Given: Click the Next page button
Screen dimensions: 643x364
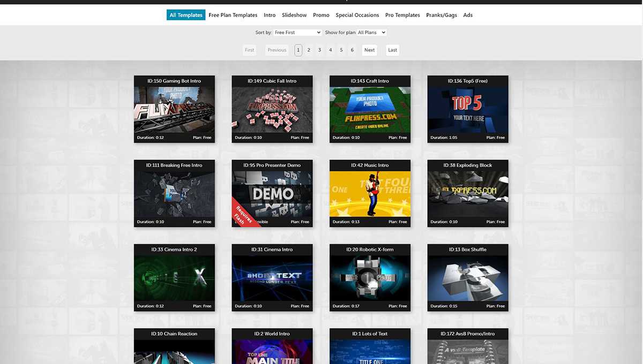Looking at the screenshot, I should [x=369, y=50].
